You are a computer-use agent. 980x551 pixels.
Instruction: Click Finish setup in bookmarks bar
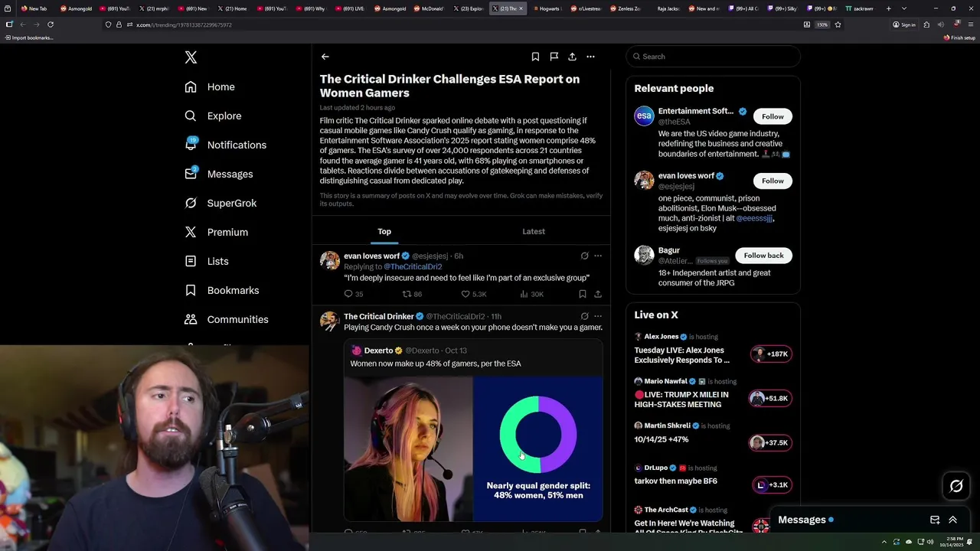[960, 37]
